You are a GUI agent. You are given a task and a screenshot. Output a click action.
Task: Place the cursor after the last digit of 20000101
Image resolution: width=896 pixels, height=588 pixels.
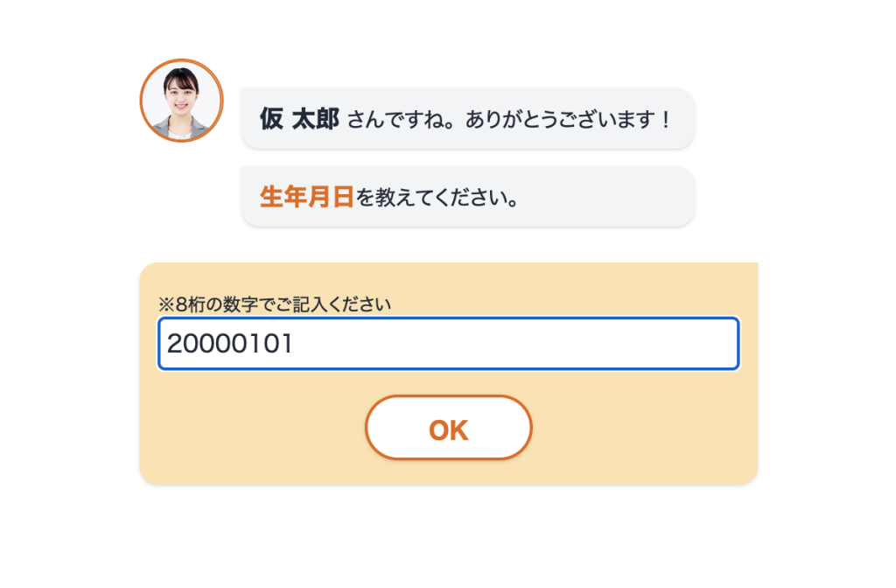point(293,344)
